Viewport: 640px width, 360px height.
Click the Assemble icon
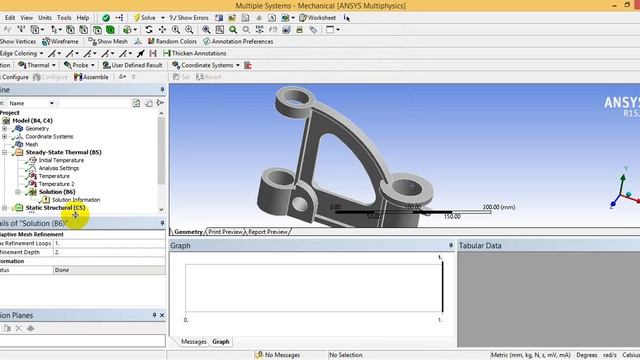click(x=78, y=77)
